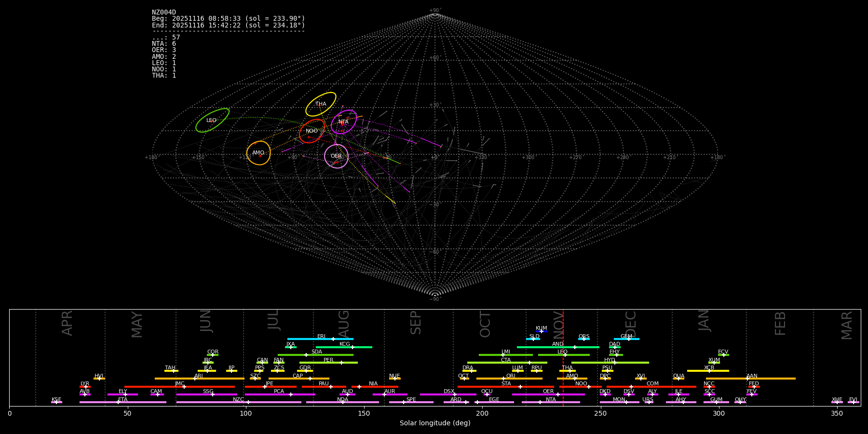Image resolution: width=868 pixels, height=434 pixels.
Task: Select the CAP shower bar label
Action: point(298,376)
